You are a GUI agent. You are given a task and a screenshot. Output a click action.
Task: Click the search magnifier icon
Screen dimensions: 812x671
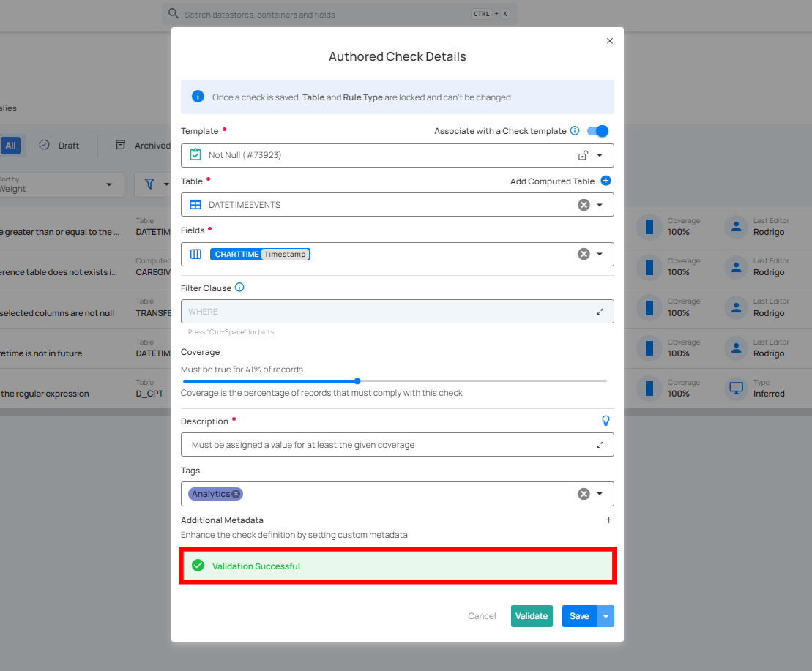[174, 13]
